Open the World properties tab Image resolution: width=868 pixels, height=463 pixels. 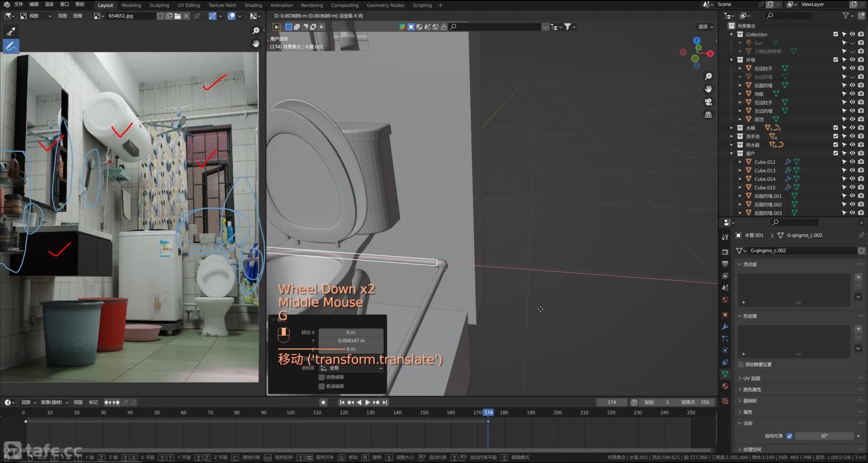coord(725,300)
